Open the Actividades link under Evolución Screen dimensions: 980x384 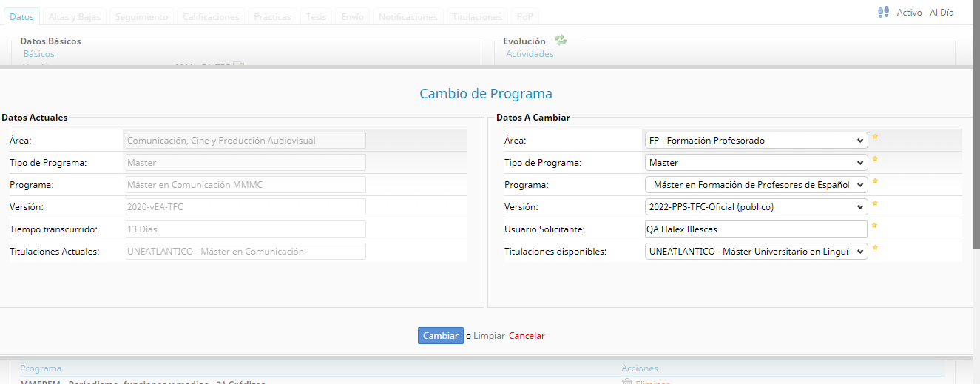[x=530, y=54]
